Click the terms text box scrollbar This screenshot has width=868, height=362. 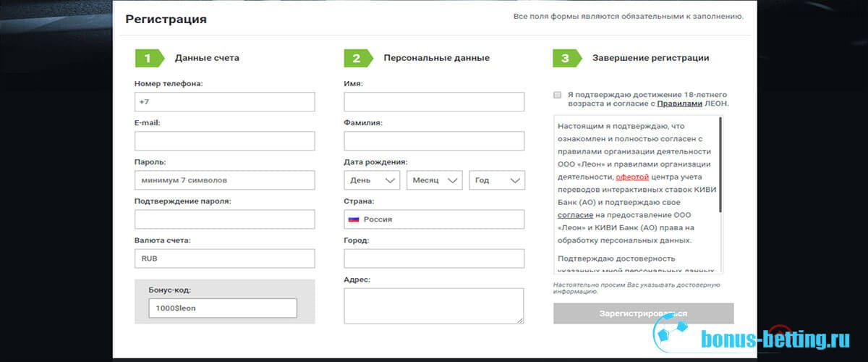[x=720, y=165]
